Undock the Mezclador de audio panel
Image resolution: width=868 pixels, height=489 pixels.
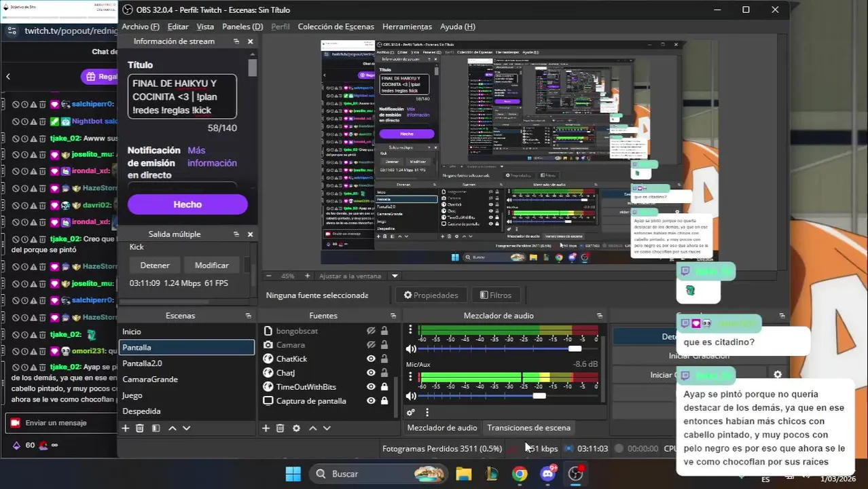coord(600,316)
